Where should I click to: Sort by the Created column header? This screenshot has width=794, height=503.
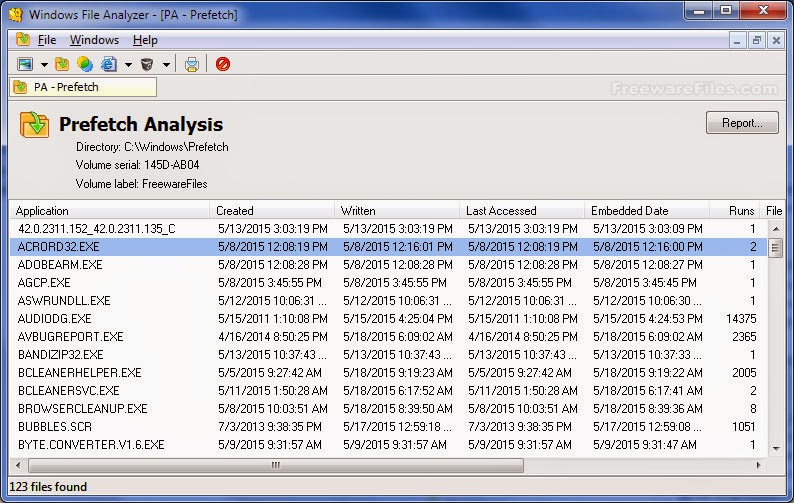pos(272,211)
